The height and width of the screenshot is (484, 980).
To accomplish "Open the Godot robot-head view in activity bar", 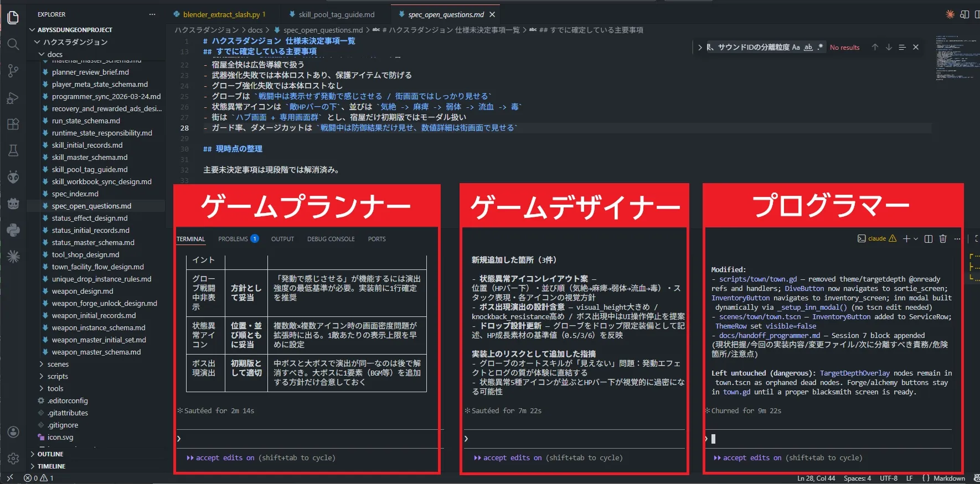I will point(13,204).
